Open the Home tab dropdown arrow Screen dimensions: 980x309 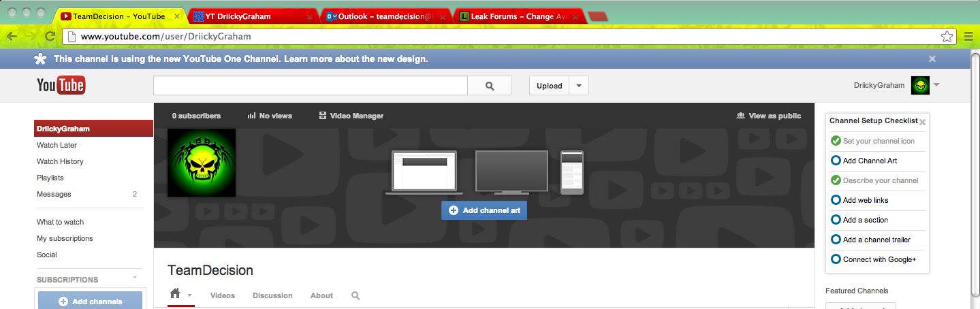point(189,295)
